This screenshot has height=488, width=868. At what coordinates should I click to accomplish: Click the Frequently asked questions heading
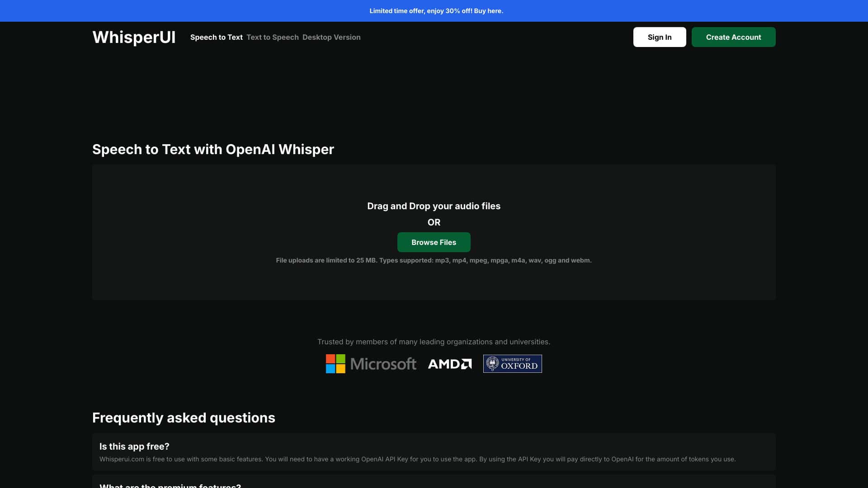point(184,418)
